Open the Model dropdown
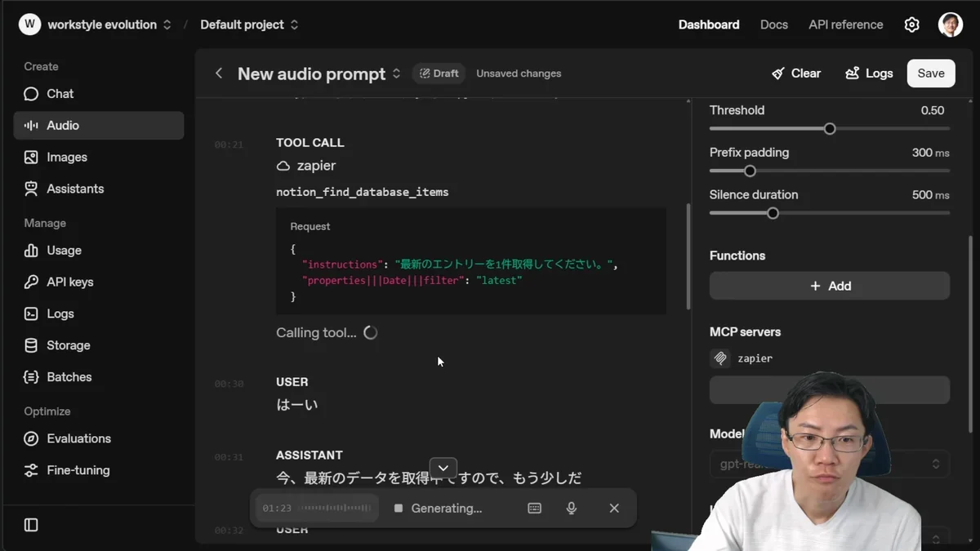The height and width of the screenshot is (551, 980). pyautogui.click(x=830, y=464)
